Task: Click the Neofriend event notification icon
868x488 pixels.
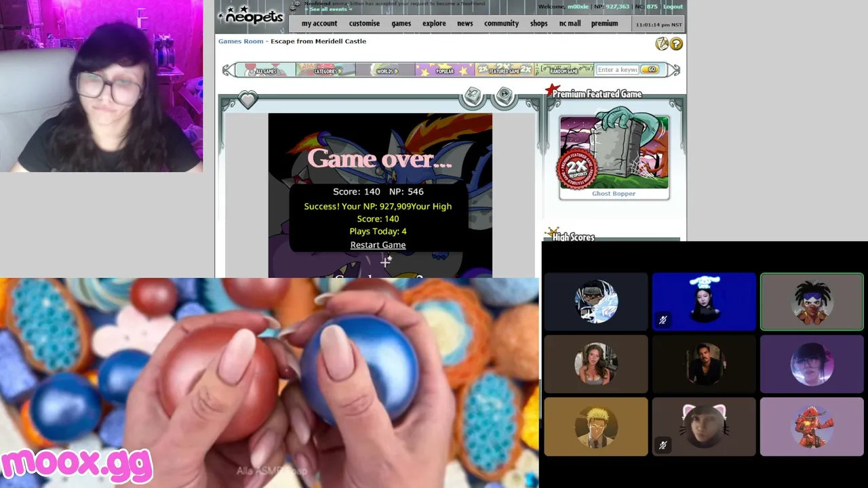Action: coord(296,5)
